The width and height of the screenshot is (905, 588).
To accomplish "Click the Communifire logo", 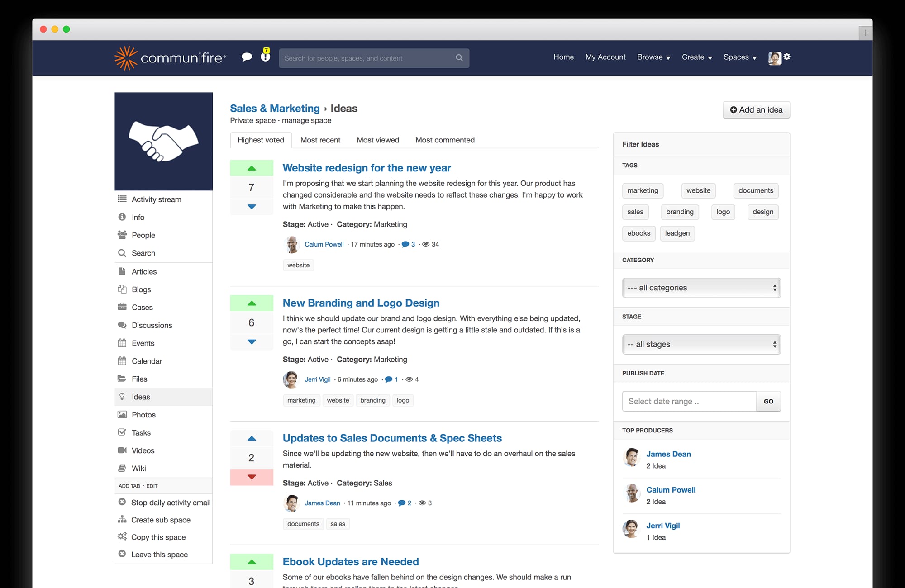I will [x=170, y=58].
